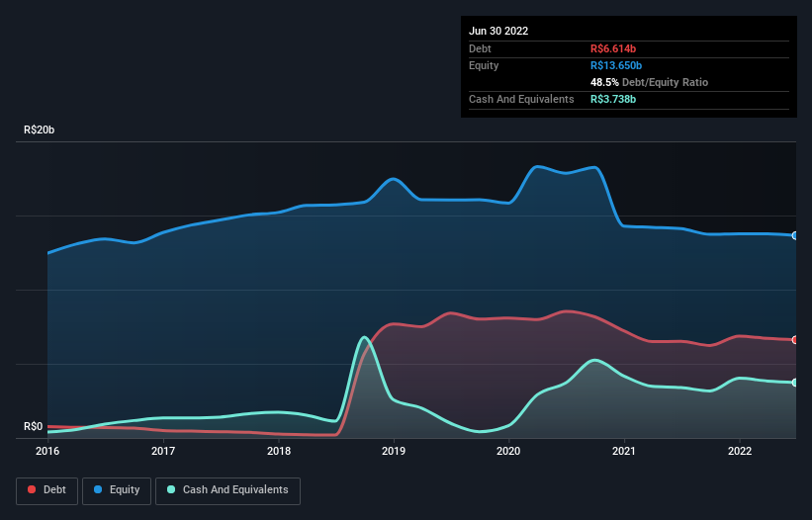Click the R$13.650b equity value

click(616, 65)
